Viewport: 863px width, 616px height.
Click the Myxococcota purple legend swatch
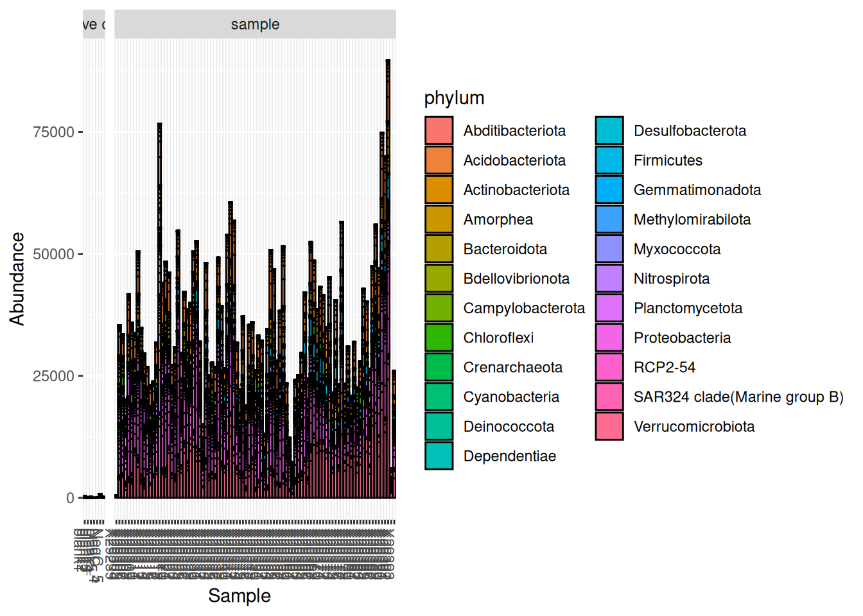pos(609,249)
